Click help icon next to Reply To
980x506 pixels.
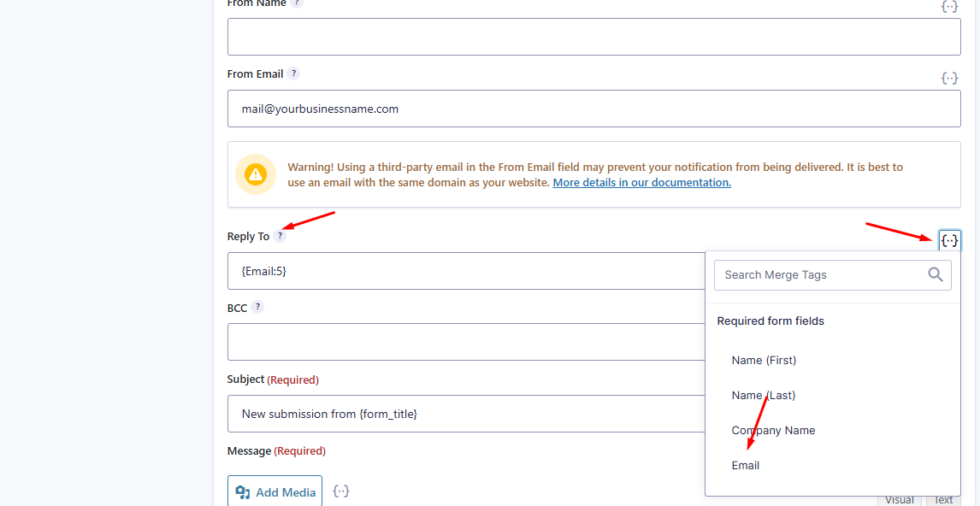(x=280, y=236)
